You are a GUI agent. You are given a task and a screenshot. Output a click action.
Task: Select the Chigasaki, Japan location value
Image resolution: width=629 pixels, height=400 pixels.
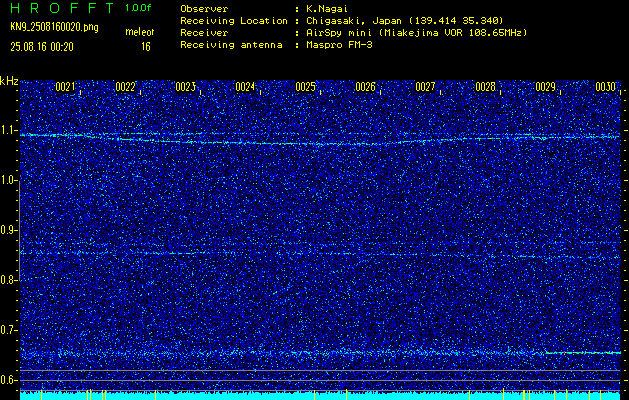point(405,21)
